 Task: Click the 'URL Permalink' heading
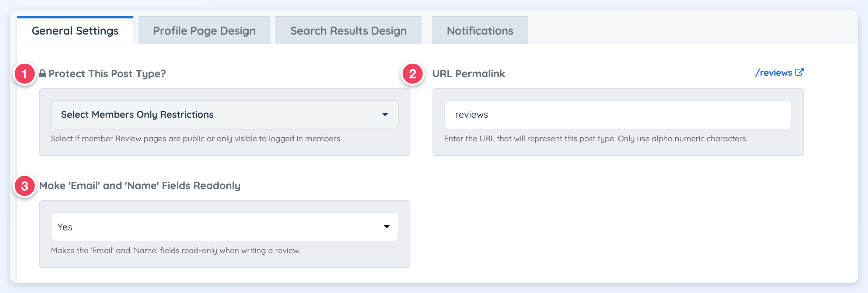click(469, 74)
